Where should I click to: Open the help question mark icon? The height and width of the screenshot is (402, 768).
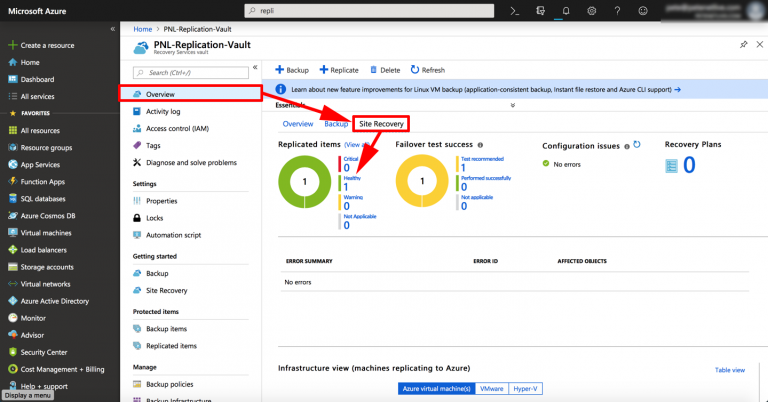(617, 11)
